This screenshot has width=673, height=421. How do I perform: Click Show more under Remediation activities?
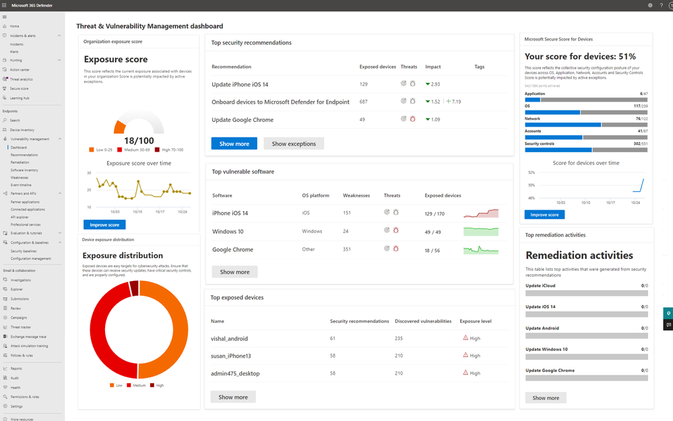coord(546,398)
